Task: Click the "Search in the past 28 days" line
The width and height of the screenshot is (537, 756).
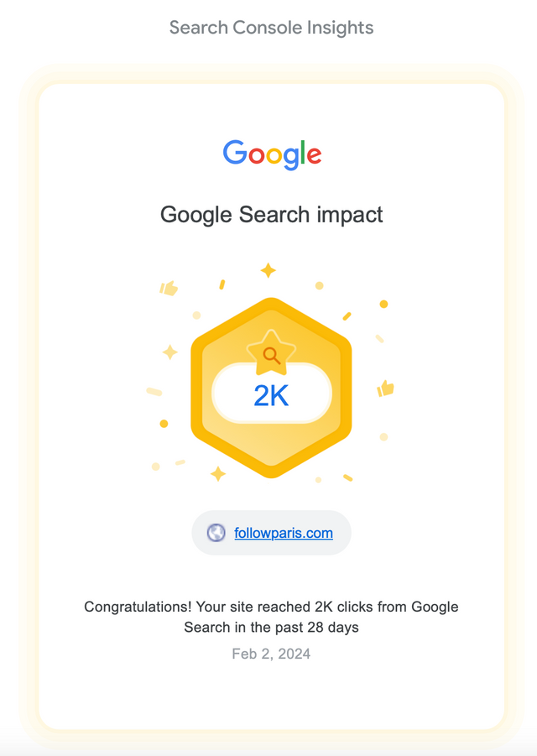Action: [271, 628]
